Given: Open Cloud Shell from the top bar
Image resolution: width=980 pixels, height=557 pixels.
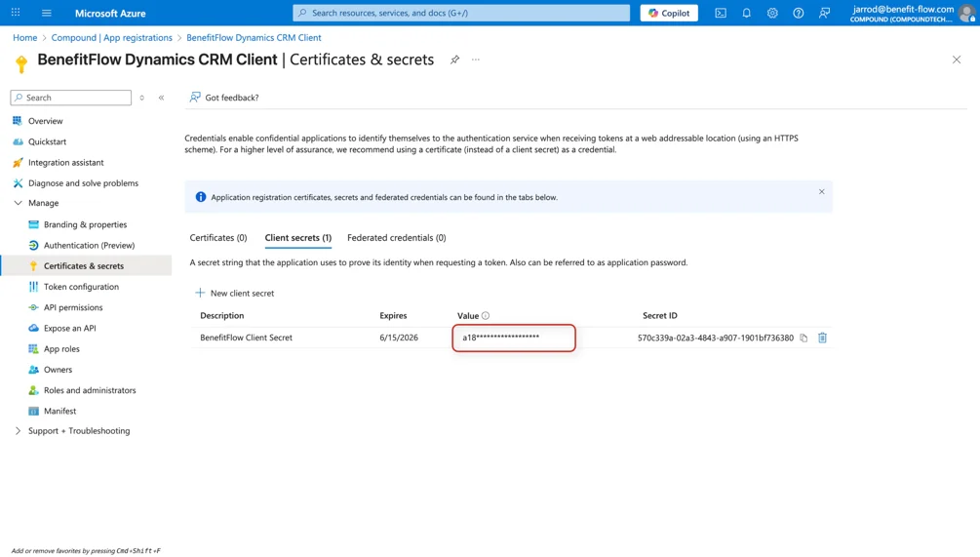Looking at the screenshot, I should click(x=721, y=13).
